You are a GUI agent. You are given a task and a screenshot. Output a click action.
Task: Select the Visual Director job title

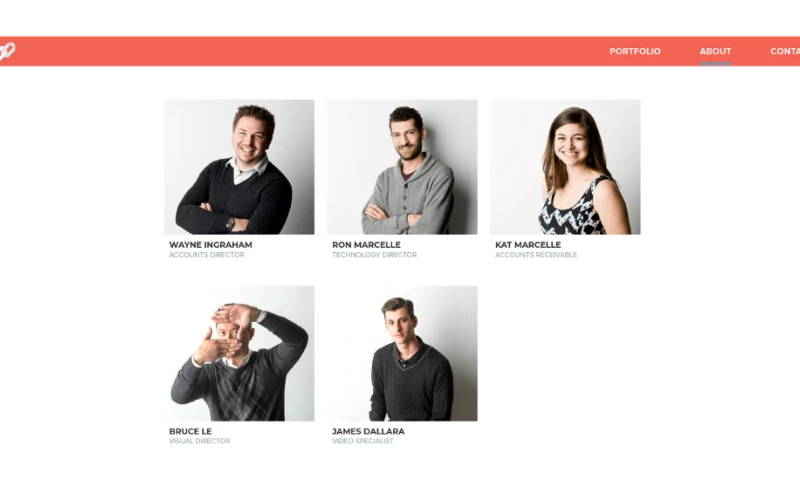coord(199,441)
